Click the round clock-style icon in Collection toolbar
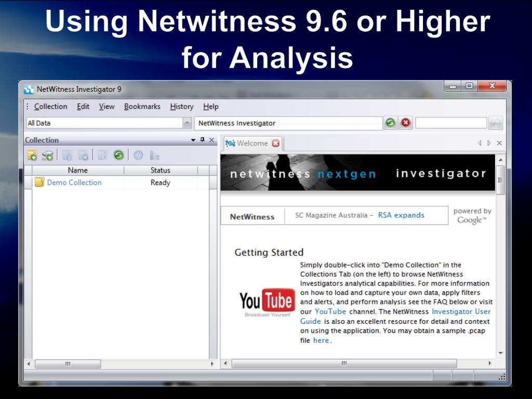The image size is (532, 399). coord(138,155)
